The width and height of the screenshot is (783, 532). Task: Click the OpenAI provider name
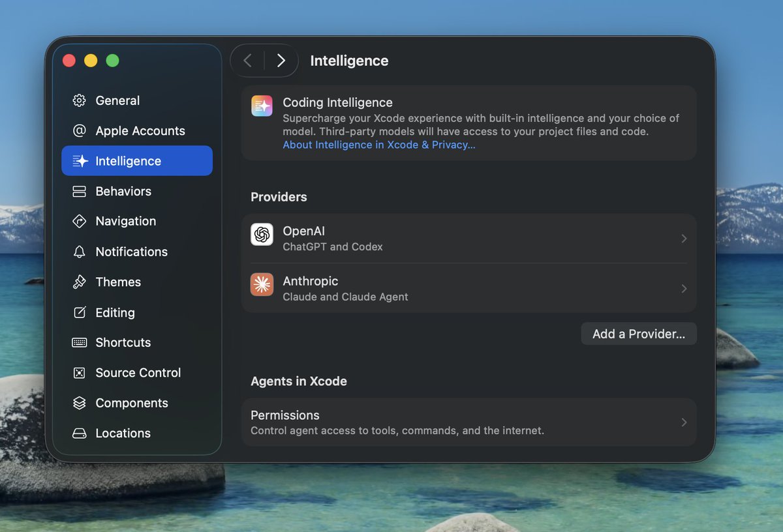[303, 231]
